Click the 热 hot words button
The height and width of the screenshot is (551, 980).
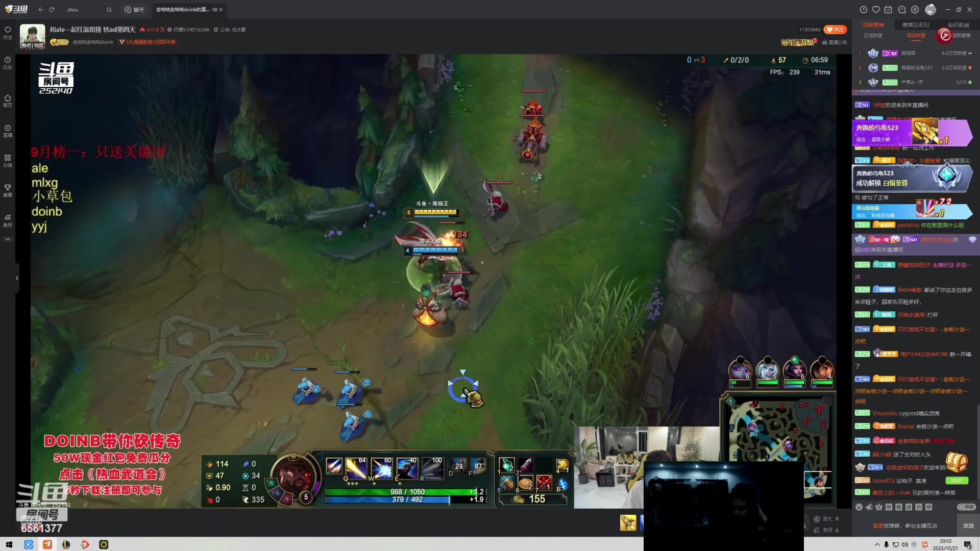coord(919,507)
